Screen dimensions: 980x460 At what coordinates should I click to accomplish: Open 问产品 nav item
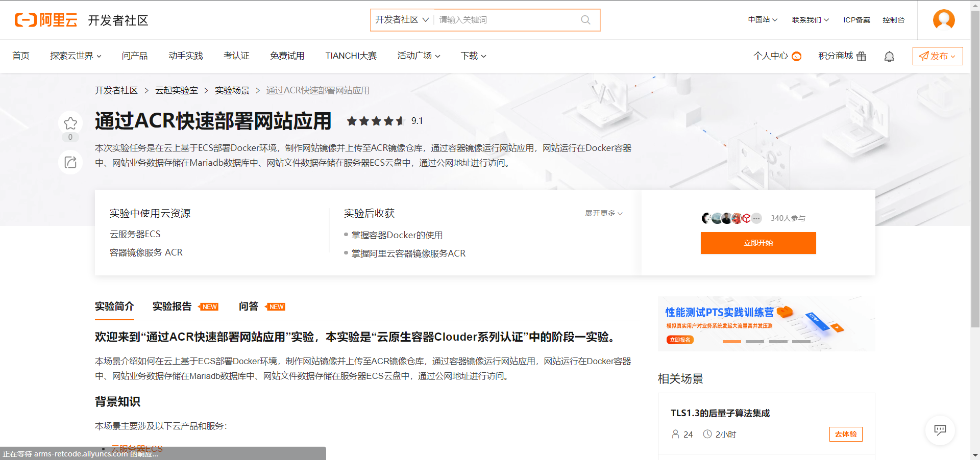coord(135,56)
